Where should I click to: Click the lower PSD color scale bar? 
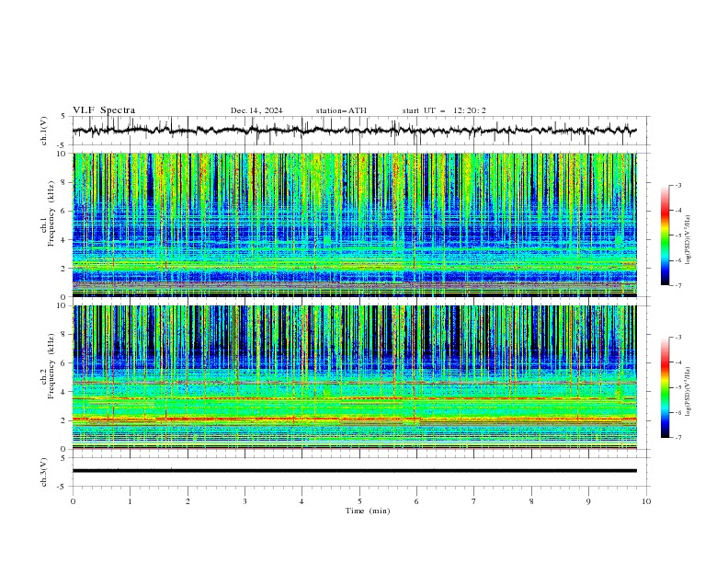click(x=665, y=387)
